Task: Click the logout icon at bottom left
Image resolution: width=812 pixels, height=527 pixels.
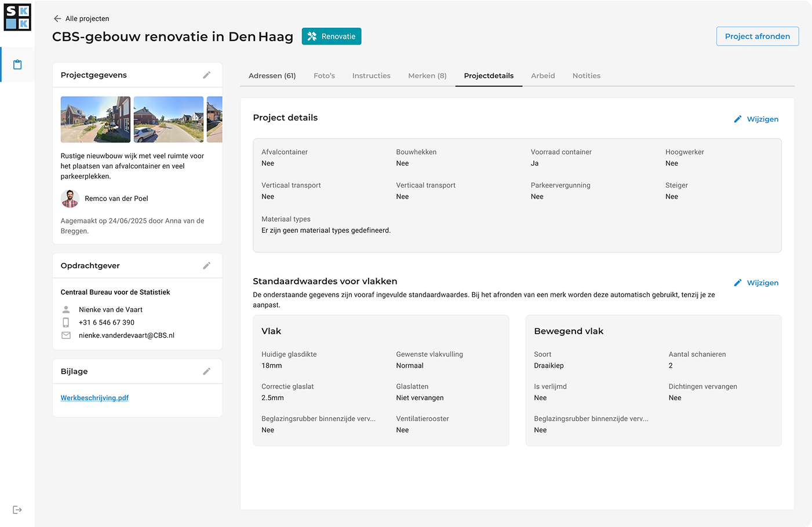Action: pyautogui.click(x=17, y=510)
